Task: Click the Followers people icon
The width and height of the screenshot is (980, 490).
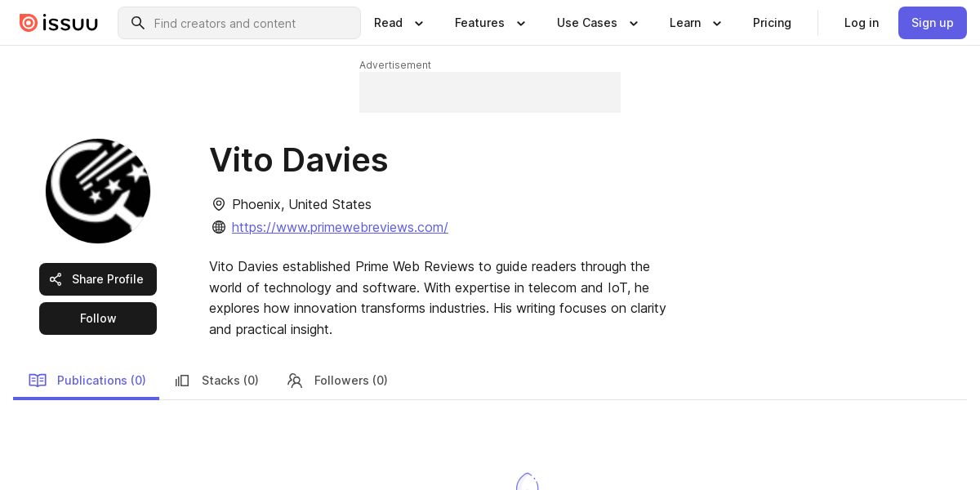Action: click(295, 381)
